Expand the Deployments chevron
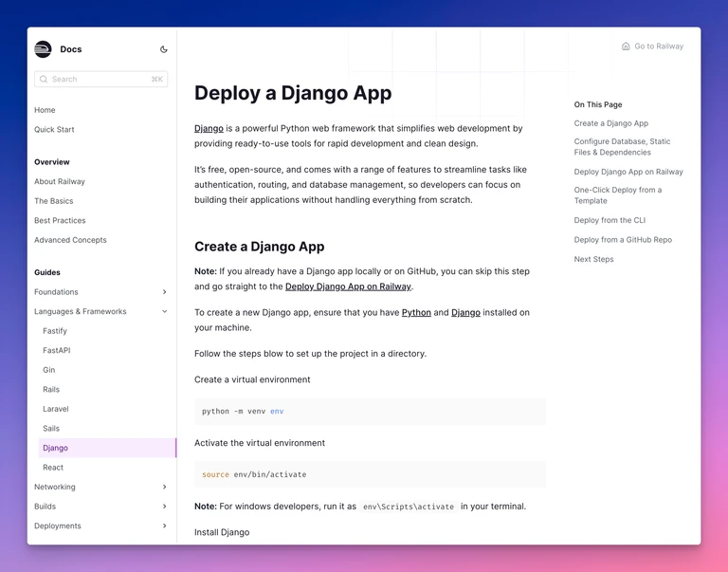This screenshot has width=728, height=572. pyautogui.click(x=164, y=526)
